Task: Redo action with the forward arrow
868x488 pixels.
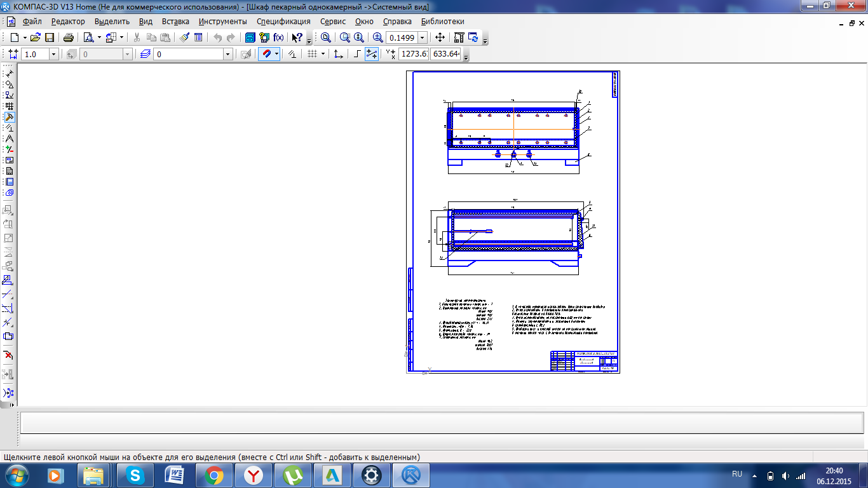Action: click(231, 37)
